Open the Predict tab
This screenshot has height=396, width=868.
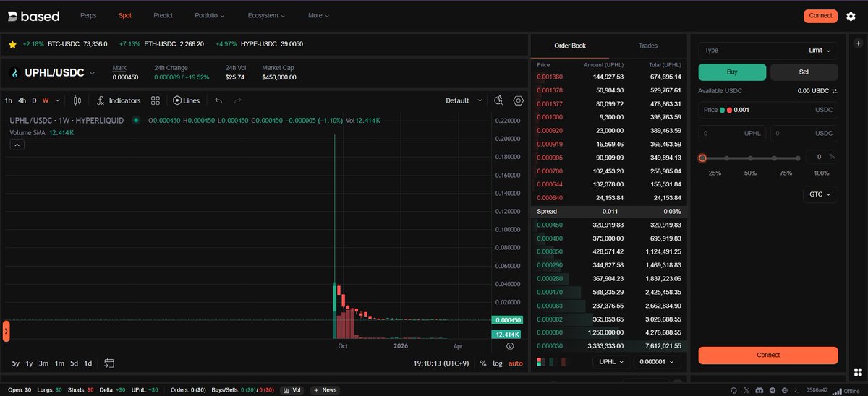163,15
